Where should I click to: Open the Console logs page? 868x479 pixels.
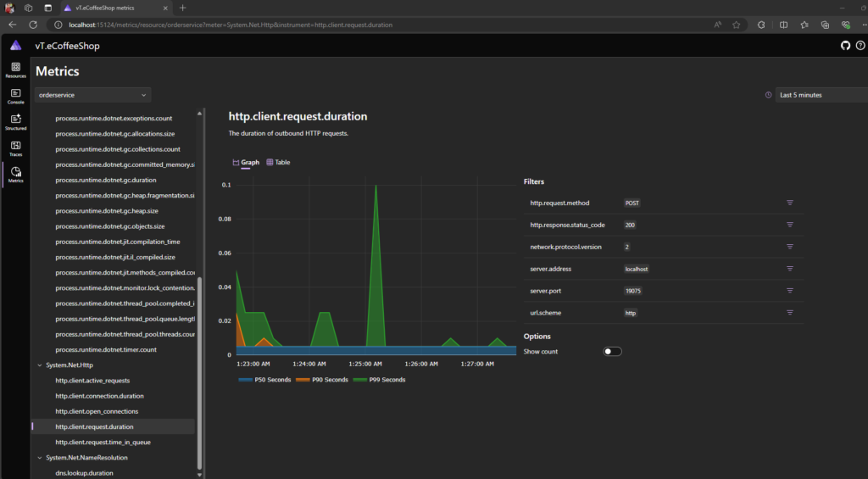tap(15, 97)
